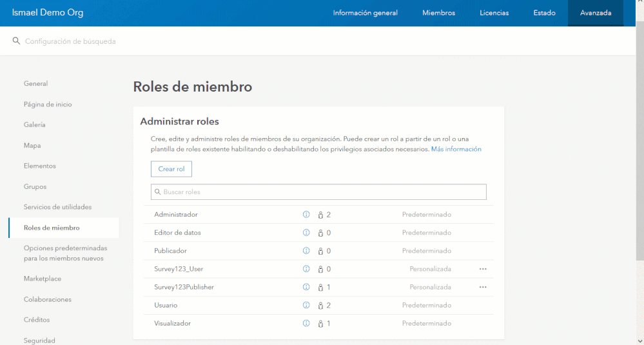644x345 pixels.
Task: Open Elementos settings in sidebar
Action: click(x=39, y=166)
